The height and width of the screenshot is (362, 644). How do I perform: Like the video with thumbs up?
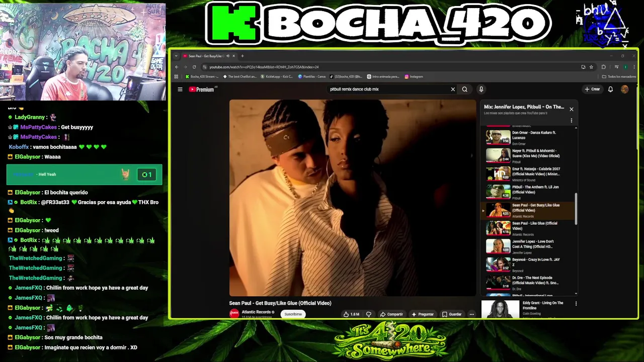click(351, 314)
